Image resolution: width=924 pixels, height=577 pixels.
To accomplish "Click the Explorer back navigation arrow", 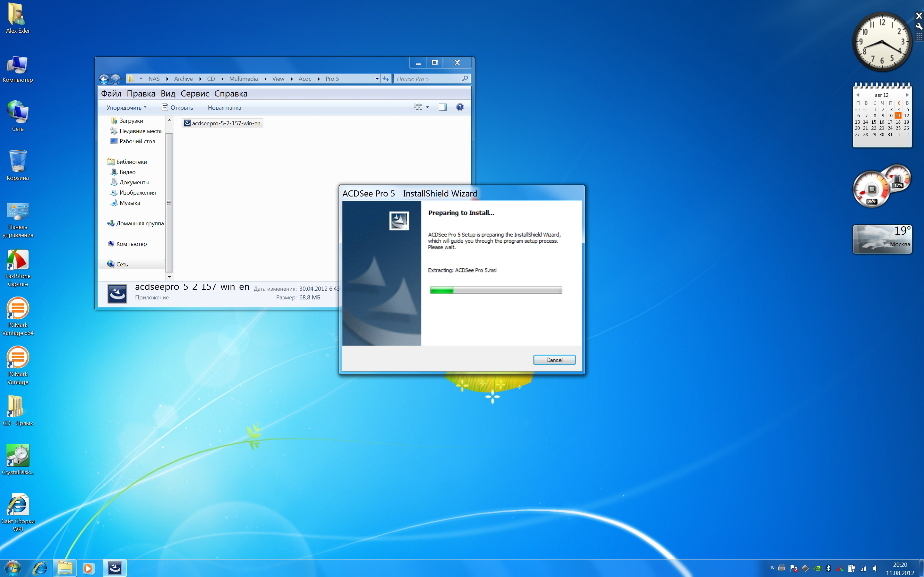I will point(104,79).
